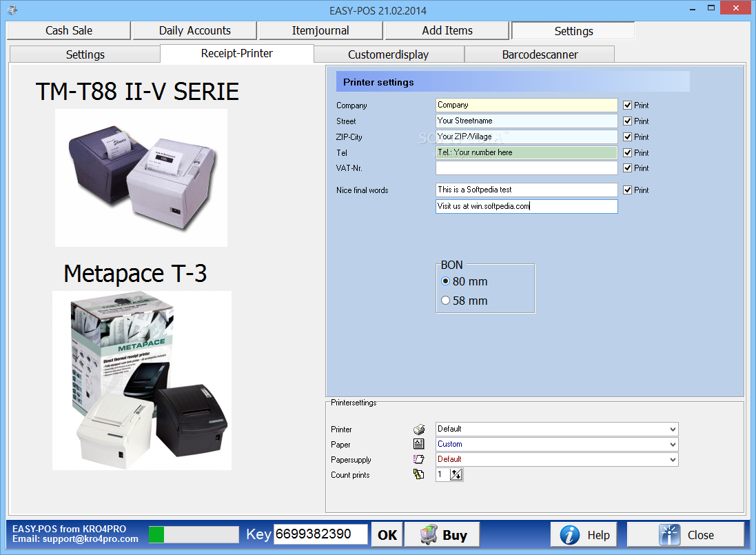756x555 pixels.
Task: Open the Printer dropdown showing Default
Action: (557, 429)
